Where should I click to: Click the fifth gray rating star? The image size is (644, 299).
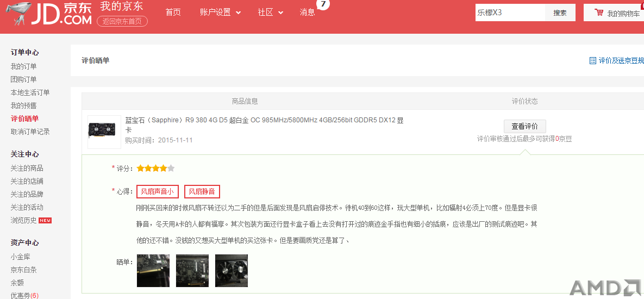pyautogui.click(x=171, y=168)
